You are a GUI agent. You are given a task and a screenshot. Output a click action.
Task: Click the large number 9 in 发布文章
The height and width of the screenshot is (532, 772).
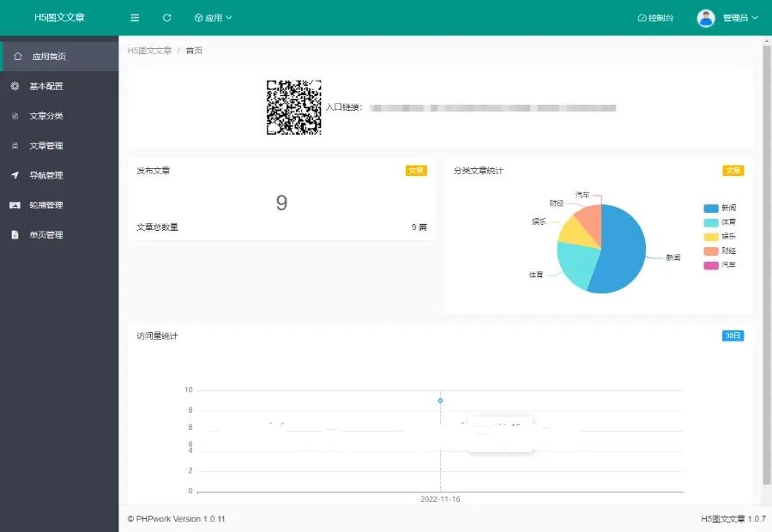pos(281,203)
